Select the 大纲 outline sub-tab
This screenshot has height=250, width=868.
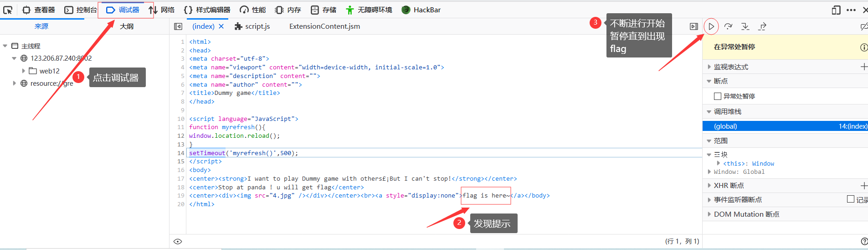tap(127, 26)
